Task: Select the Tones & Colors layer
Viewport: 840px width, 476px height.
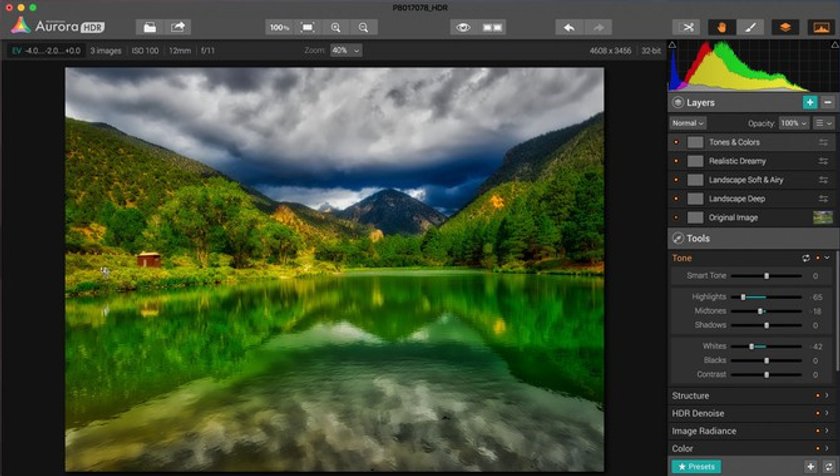Action: (x=752, y=142)
